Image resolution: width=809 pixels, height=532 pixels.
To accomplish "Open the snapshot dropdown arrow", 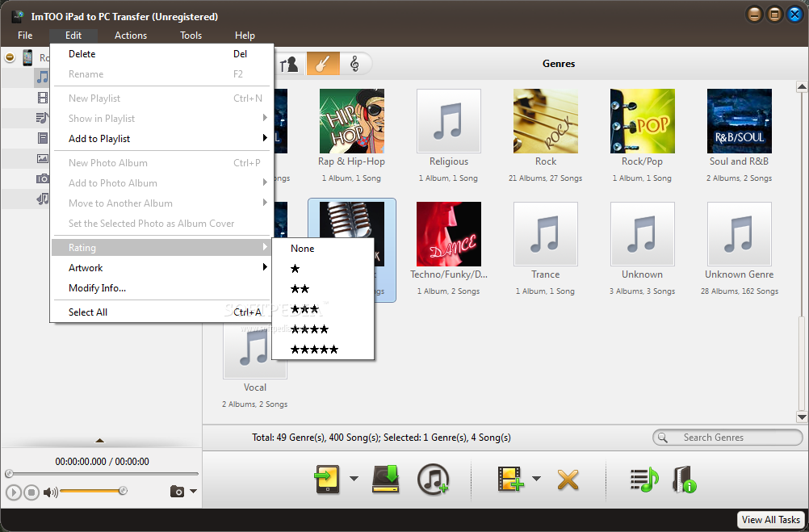I will (x=194, y=492).
